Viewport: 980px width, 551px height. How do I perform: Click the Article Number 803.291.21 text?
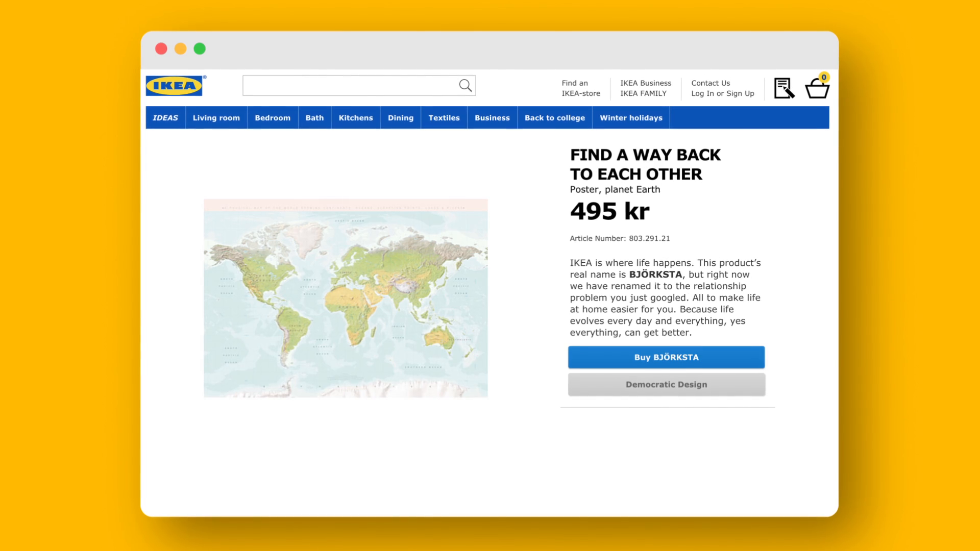tap(620, 238)
